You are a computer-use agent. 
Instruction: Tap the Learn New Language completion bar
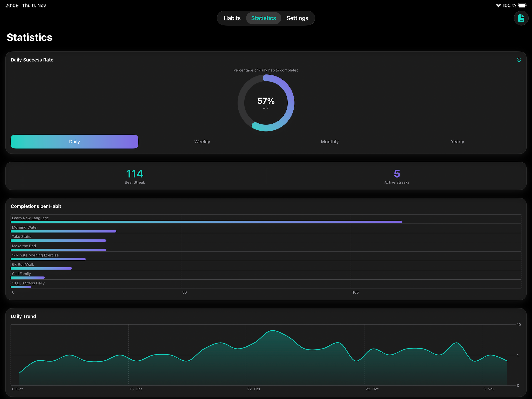[x=206, y=222]
